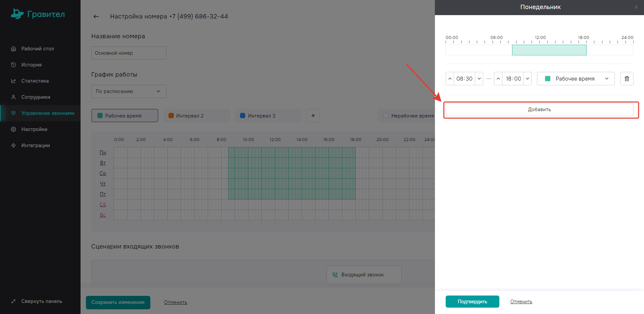This screenshot has height=314, width=644.
Task: Select the Рабочее время interval chip
Action: click(x=125, y=116)
